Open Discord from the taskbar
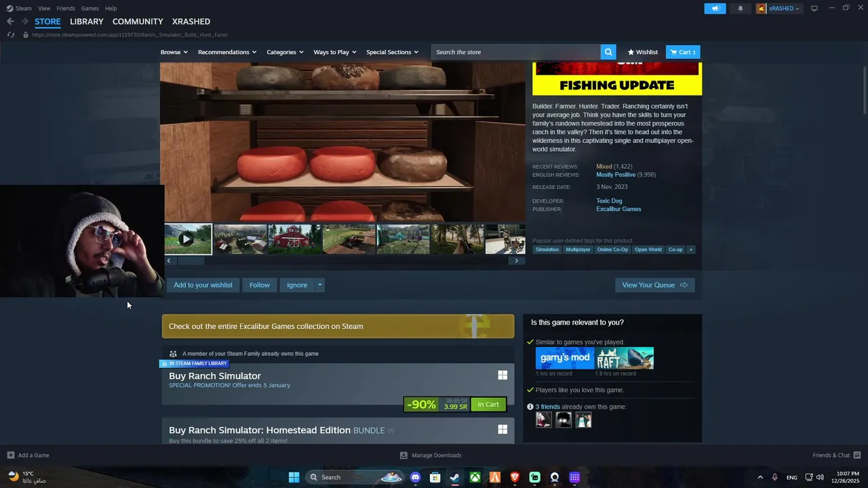The height and width of the screenshot is (488, 868). [415, 477]
